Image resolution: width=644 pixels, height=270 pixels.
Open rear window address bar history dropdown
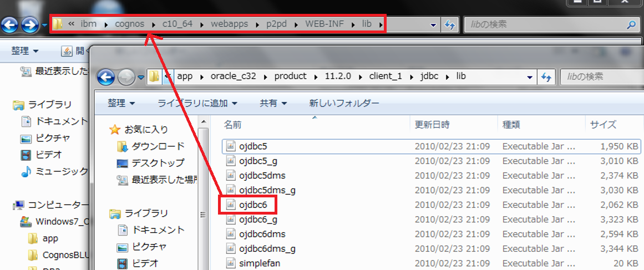[433, 26]
